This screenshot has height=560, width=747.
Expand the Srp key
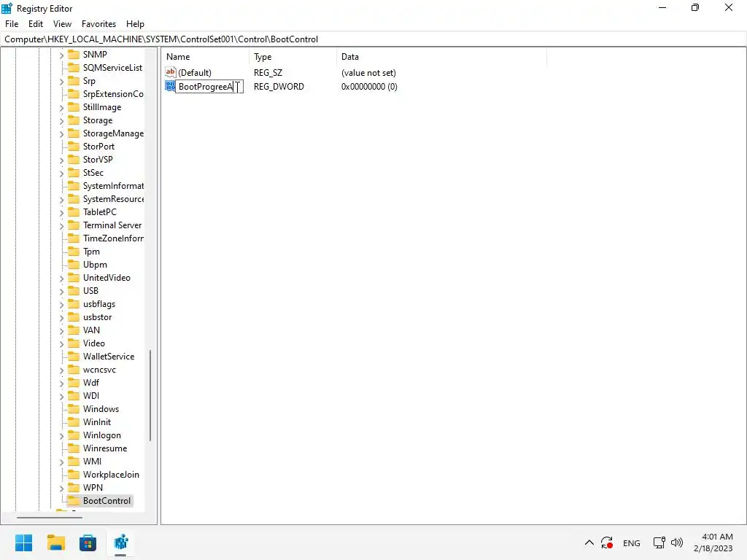coord(61,82)
